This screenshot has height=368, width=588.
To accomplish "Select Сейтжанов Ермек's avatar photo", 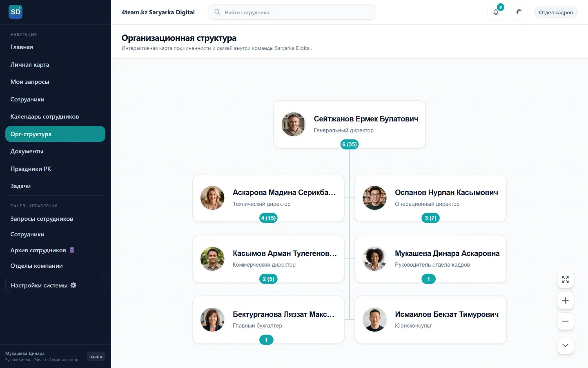I will [x=294, y=124].
